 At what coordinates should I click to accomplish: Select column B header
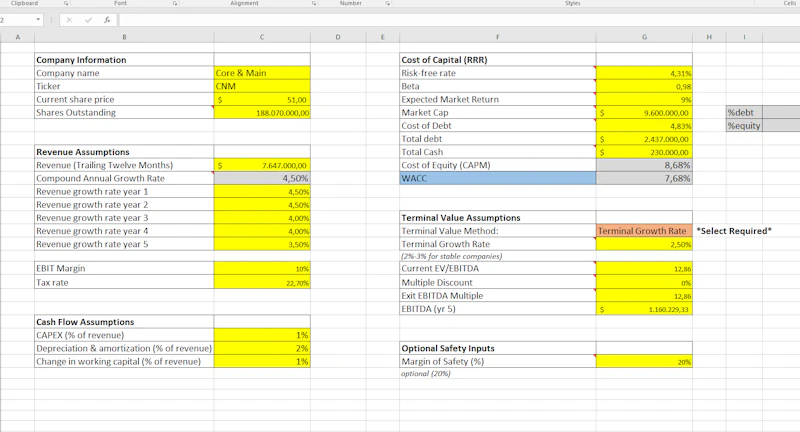pos(124,37)
